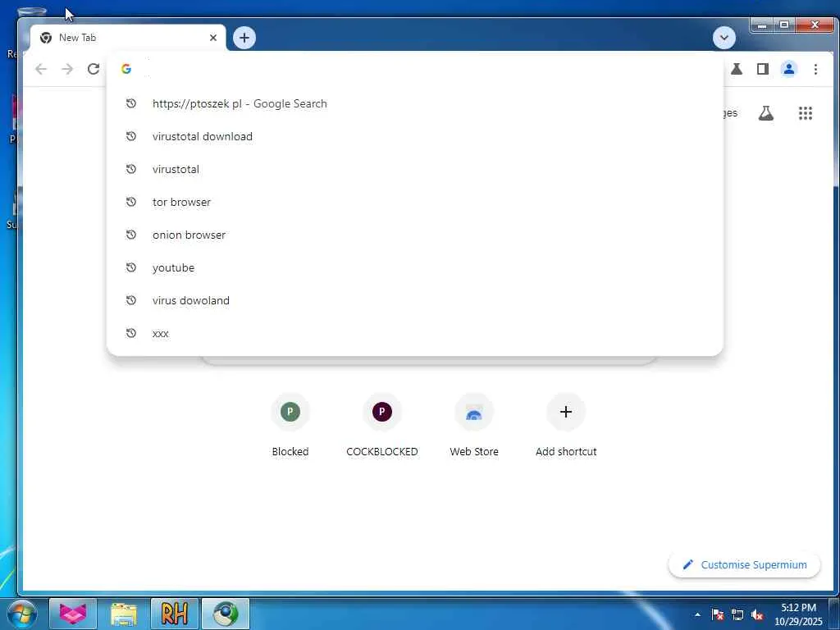This screenshot has height=630, width=840.
Task: Open the pink cat taskbar app
Action: 73,614
